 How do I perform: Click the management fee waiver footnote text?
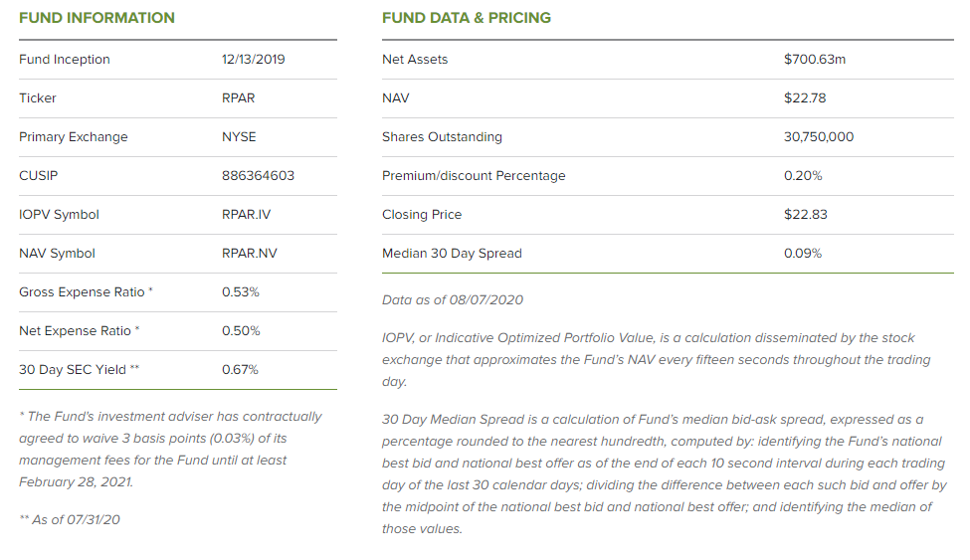pyautogui.click(x=170, y=449)
